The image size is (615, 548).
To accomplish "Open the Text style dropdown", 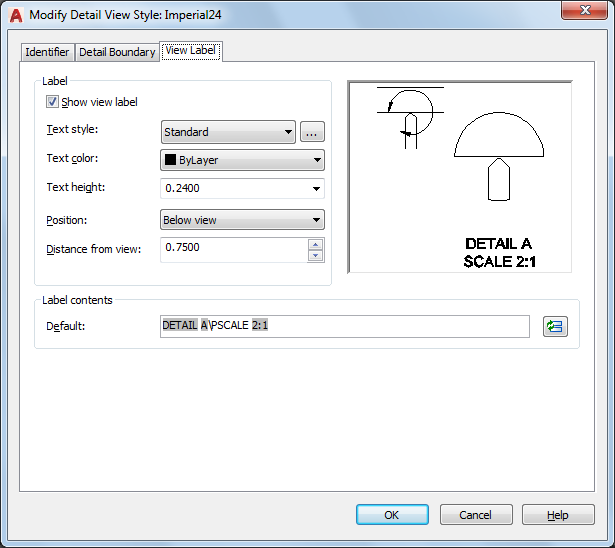I will (x=228, y=132).
